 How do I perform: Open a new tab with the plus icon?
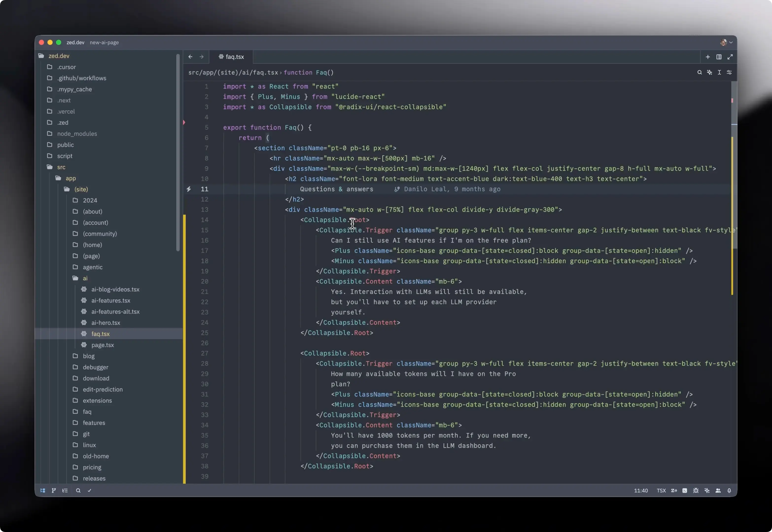click(x=708, y=57)
